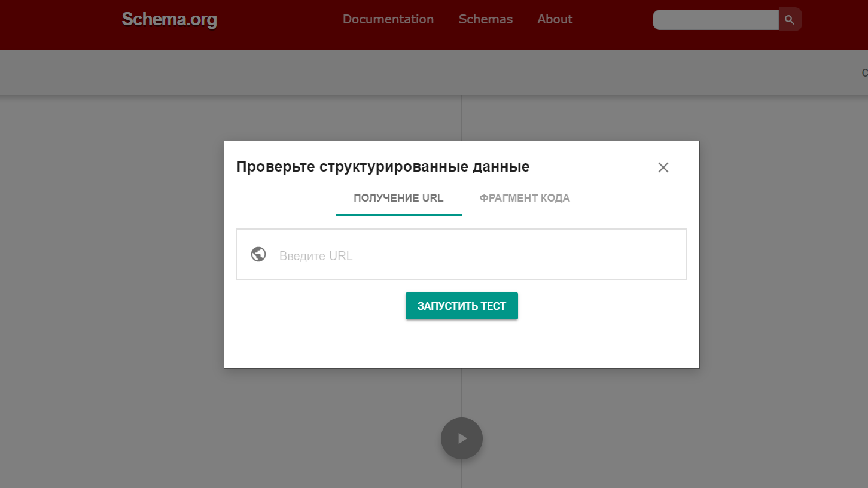The image size is (868, 488).
Task: Click the globe icon in URL field
Action: [x=258, y=254]
